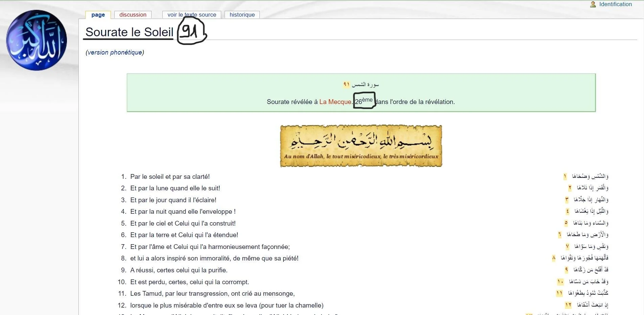Screen dimensions: 644x315
Task: Open the historique tab
Action: tap(242, 15)
